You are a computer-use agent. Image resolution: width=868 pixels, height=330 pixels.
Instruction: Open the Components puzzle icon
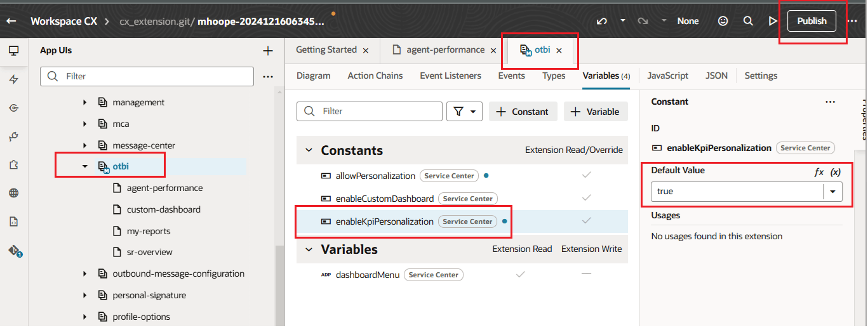pyautogui.click(x=14, y=165)
